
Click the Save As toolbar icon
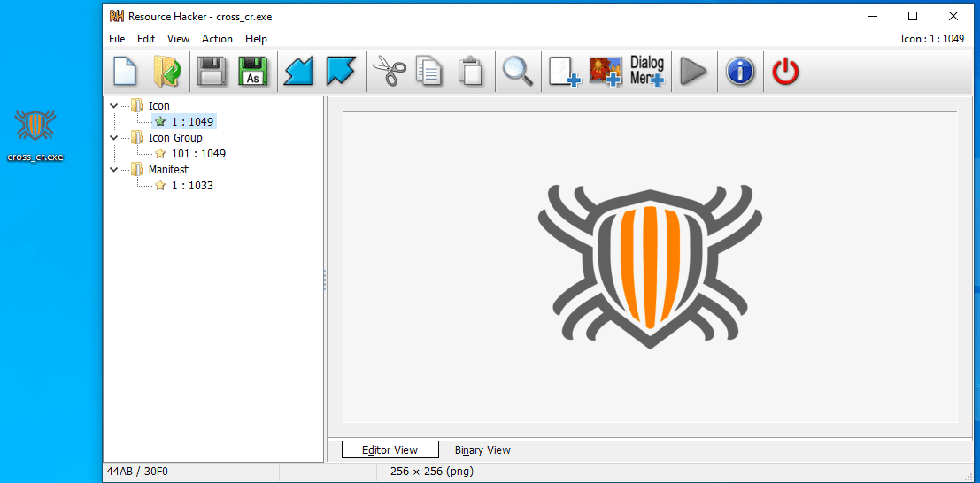[x=253, y=71]
